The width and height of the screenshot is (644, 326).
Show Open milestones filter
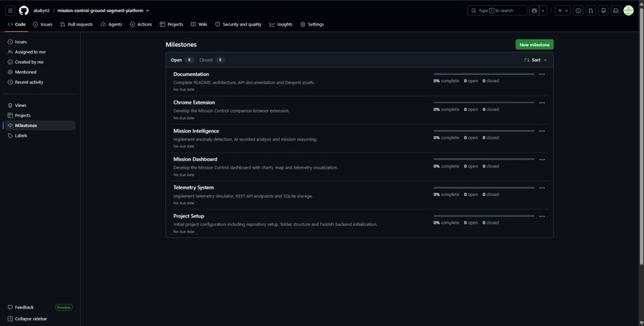[x=181, y=61]
